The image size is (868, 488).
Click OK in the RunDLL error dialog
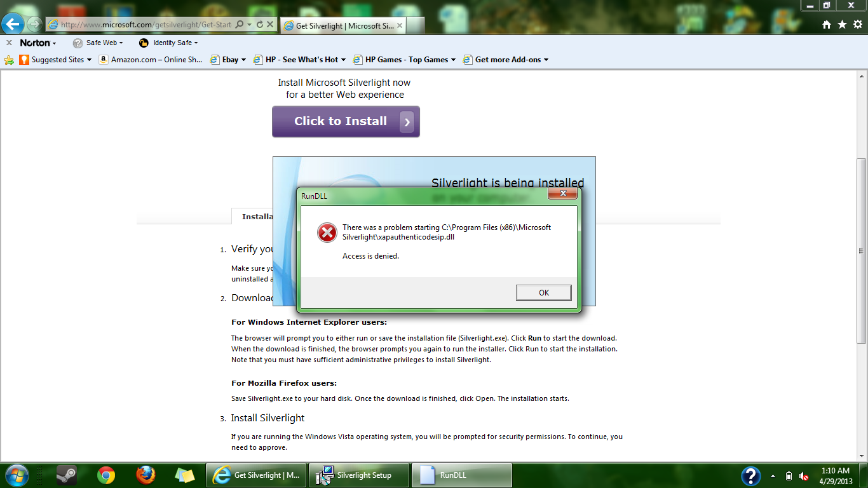pyautogui.click(x=544, y=292)
